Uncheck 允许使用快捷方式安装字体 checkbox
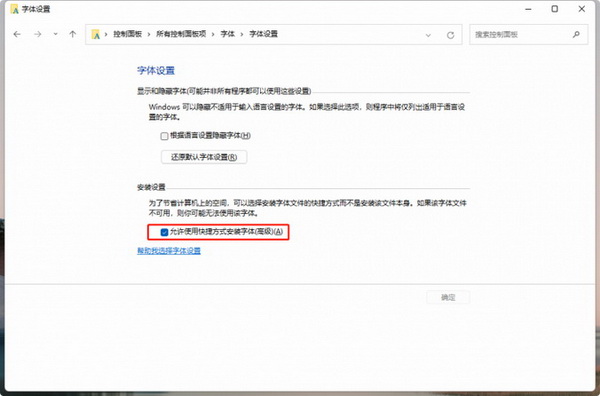Viewport: 600px width, 396px height. pos(165,232)
